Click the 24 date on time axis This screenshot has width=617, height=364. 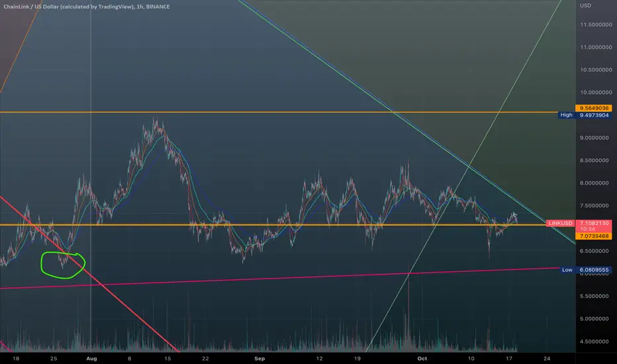547,359
